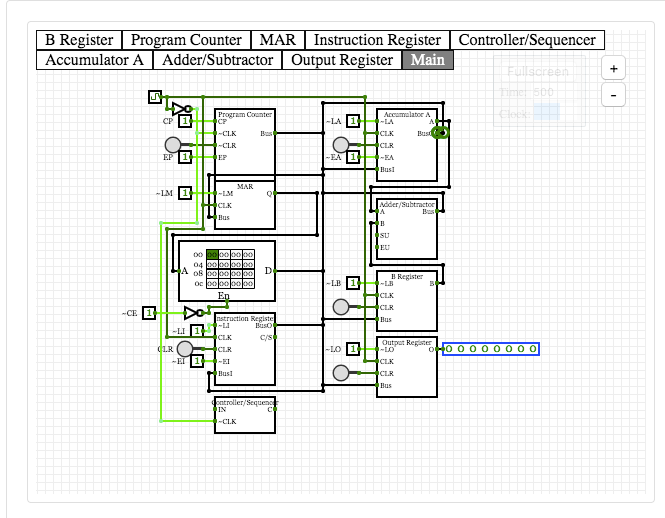Click the Fullscreen button
The width and height of the screenshot is (665, 518).
[537, 71]
